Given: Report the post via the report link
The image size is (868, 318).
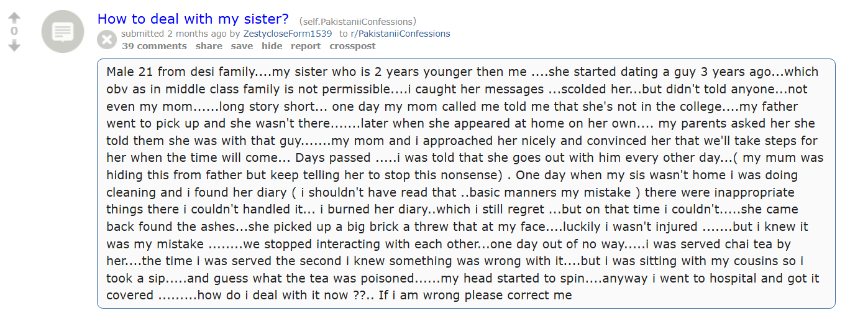Looking at the screenshot, I should pos(306,46).
